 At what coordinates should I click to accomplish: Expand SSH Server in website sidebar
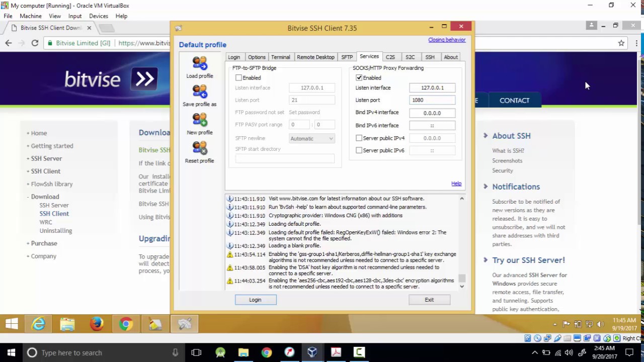tap(28, 158)
